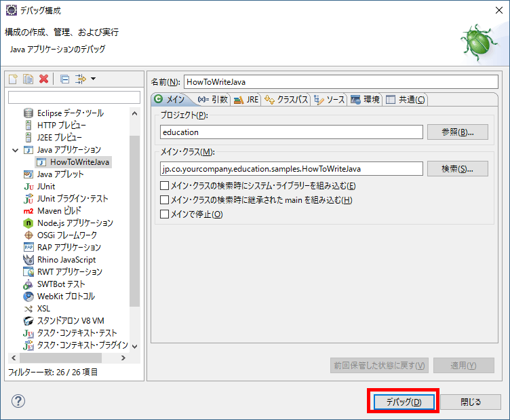
Task: Click the JUnit プラグイン・テスト icon
Action: coord(28,198)
